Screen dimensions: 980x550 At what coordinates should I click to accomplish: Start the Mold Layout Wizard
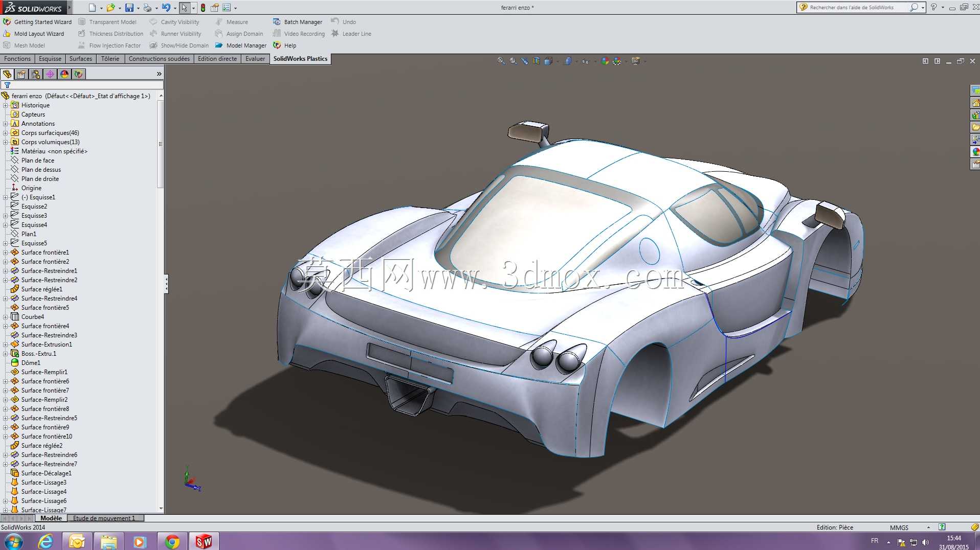pyautogui.click(x=34, y=34)
